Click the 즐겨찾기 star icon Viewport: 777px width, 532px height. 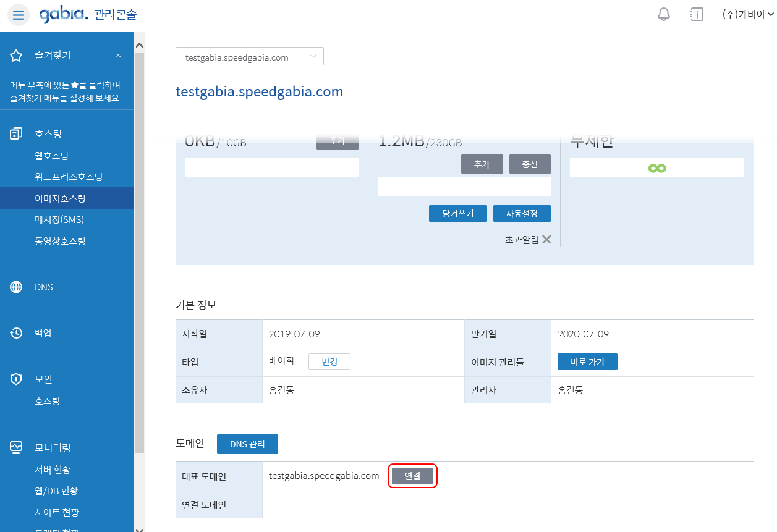pyautogui.click(x=17, y=56)
